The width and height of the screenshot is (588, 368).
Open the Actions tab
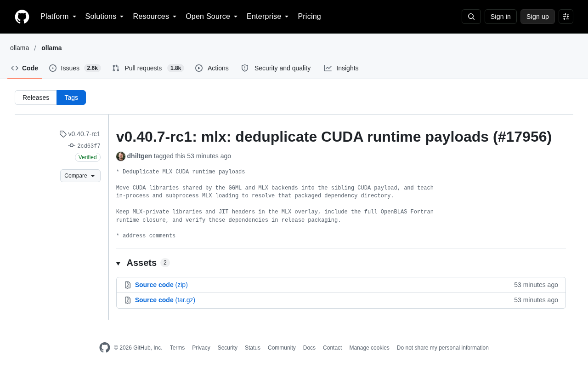[x=212, y=68]
